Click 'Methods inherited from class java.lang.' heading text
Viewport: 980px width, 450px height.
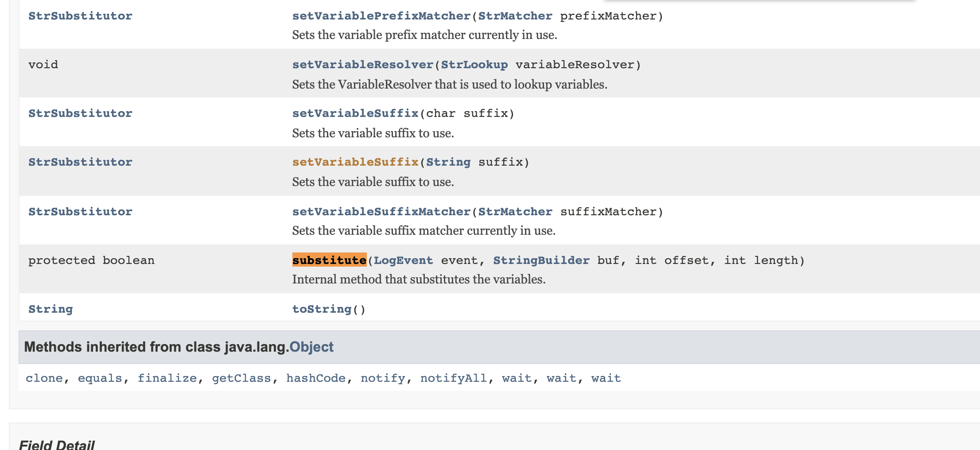pyautogui.click(x=156, y=347)
